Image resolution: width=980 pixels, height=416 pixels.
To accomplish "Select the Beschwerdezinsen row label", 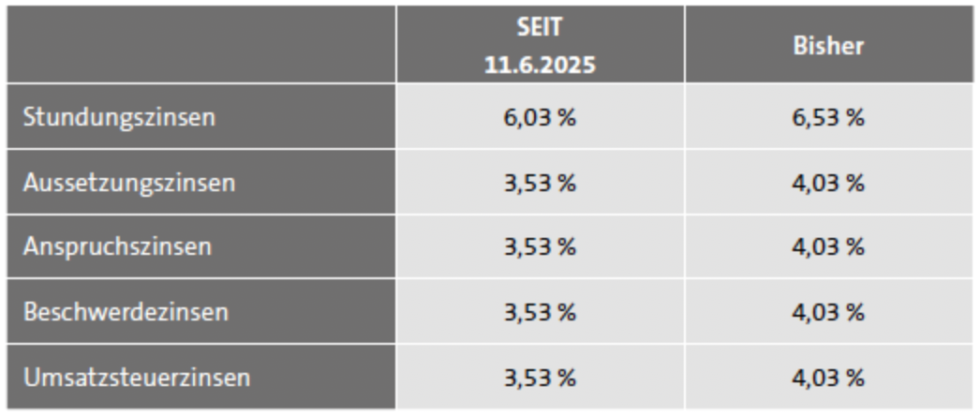I will pyautogui.click(x=126, y=312).
